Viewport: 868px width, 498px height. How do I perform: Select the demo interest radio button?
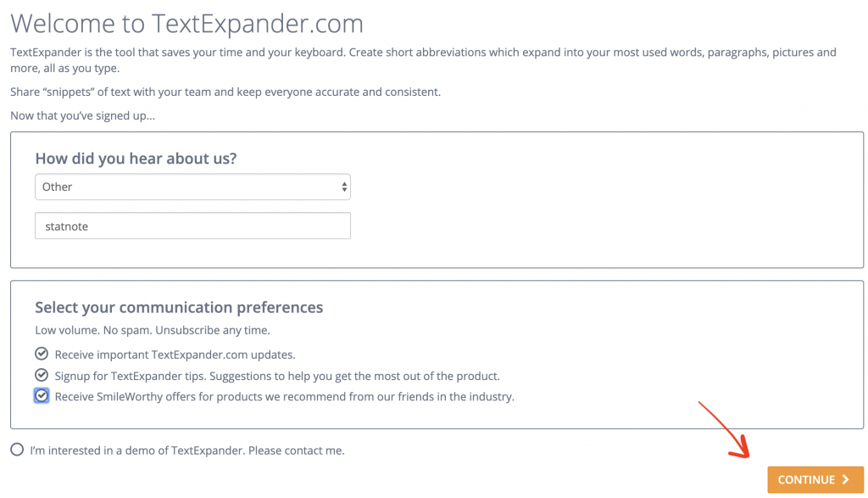(17, 450)
